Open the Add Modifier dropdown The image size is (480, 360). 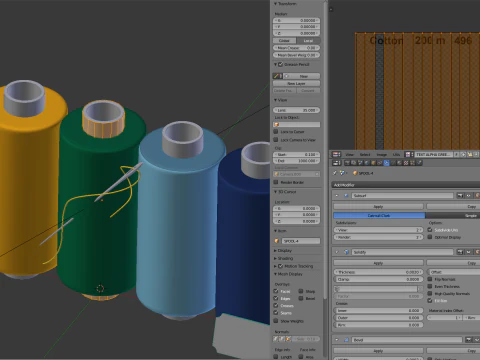pos(406,185)
